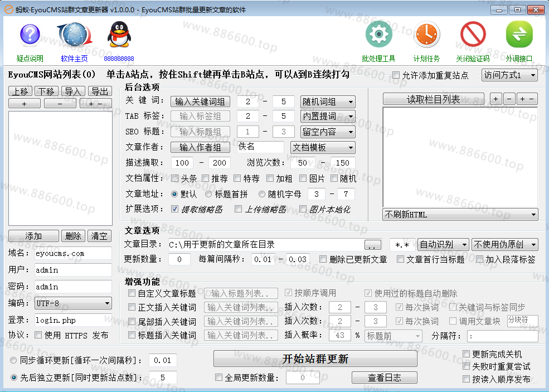Select the 随机字母 radio button
Screen dimensions: 549x392
[x=262, y=193]
